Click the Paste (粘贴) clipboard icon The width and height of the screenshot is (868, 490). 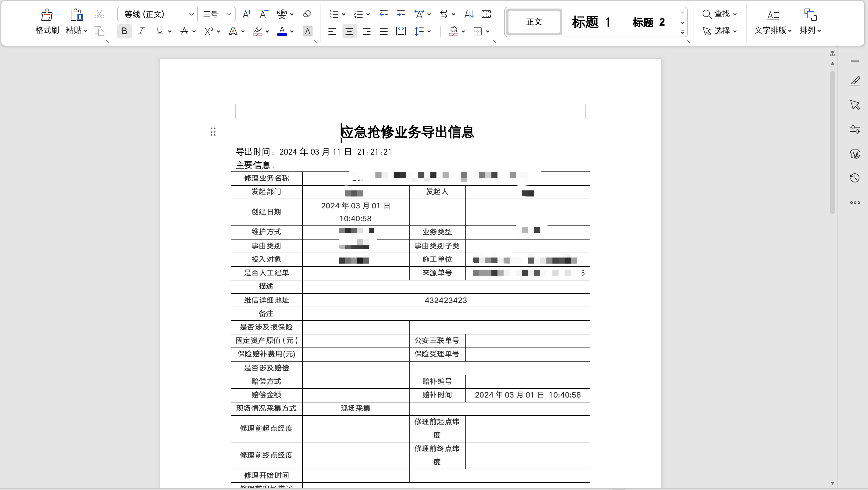coord(77,14)
